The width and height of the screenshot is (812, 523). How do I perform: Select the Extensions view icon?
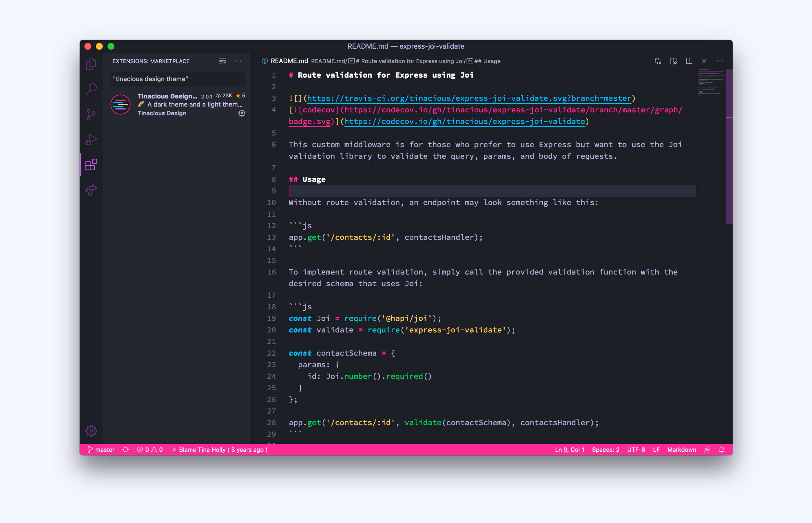coord(91,165)
